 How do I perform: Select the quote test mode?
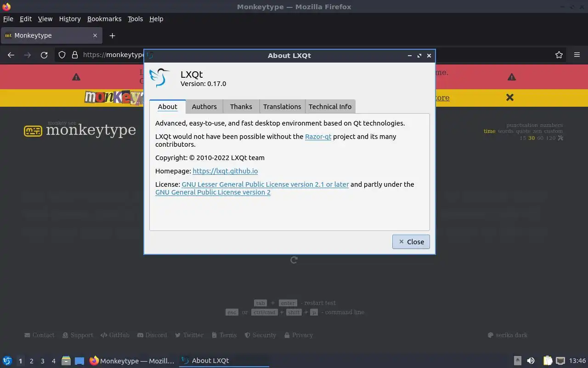[x=523, y=132]
